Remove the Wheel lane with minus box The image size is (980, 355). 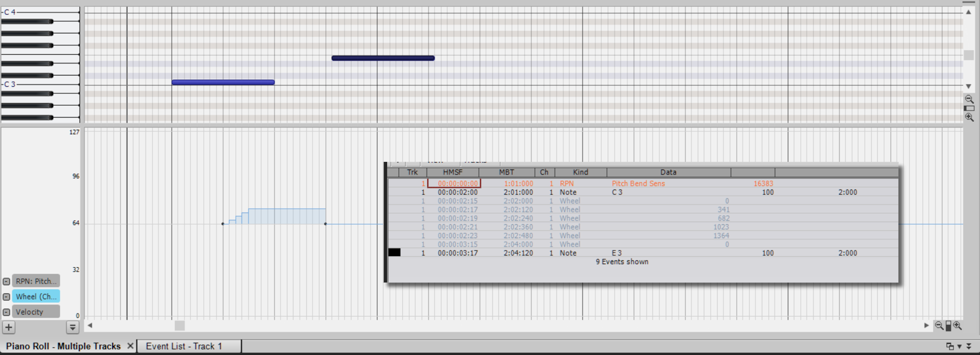tap(6, 297)
